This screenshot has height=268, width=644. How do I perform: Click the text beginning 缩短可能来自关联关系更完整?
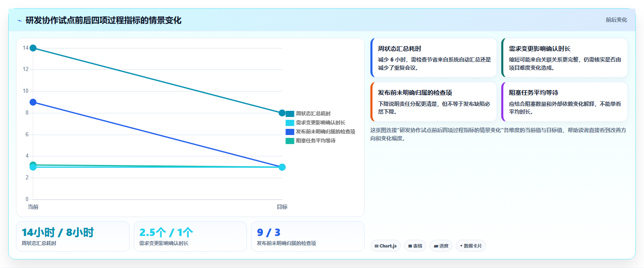565,64
